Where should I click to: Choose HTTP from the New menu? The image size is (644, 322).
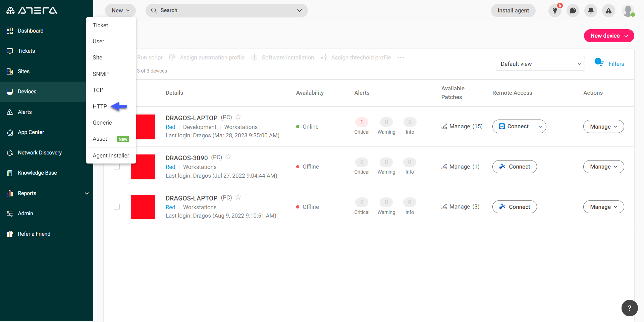pos(111,106)
